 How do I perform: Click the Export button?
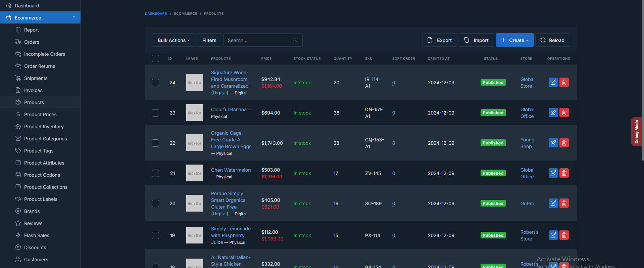click(x=440, y=40)
